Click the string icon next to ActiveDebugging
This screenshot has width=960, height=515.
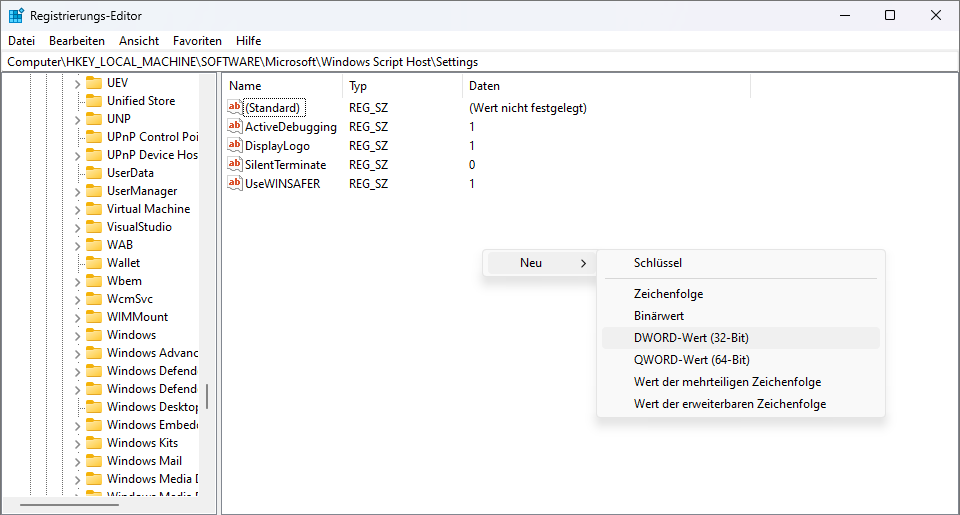(235, 127)
